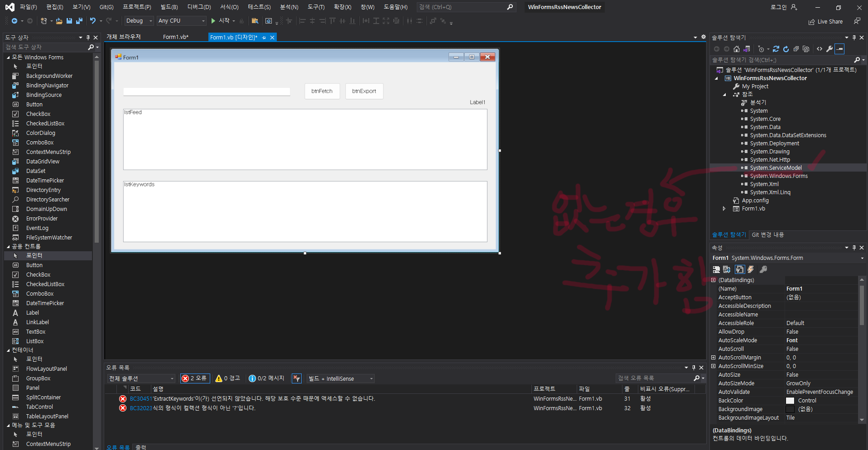Click the Live Share icon button
Screen dimensions: 868x450
pyautogui.click(x=826, y=22)
